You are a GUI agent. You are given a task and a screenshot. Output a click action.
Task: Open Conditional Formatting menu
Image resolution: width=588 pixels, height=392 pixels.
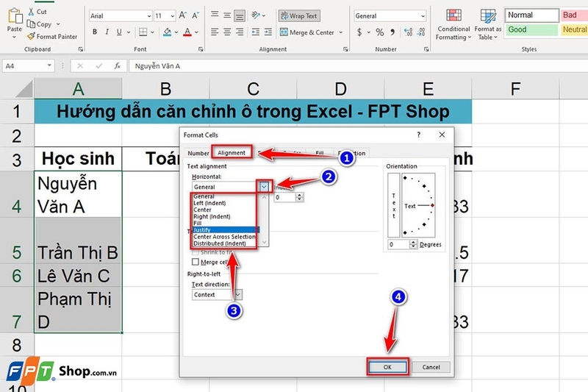[x=453, y=24]
